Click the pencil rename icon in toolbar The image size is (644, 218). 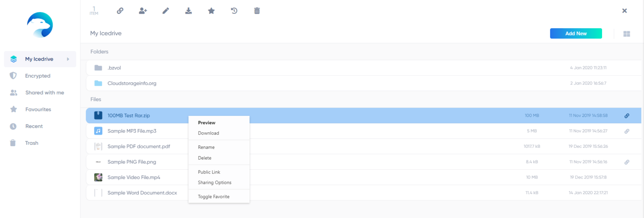point(166,11)
